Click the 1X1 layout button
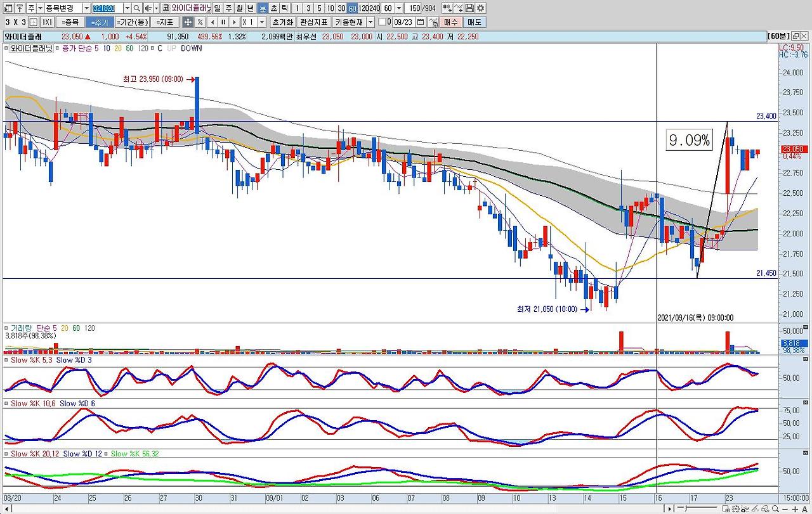 point(46,22)
